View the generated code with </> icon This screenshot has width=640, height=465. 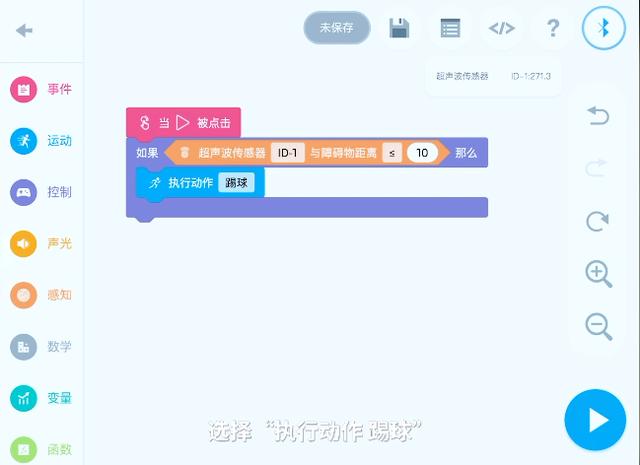502,28
